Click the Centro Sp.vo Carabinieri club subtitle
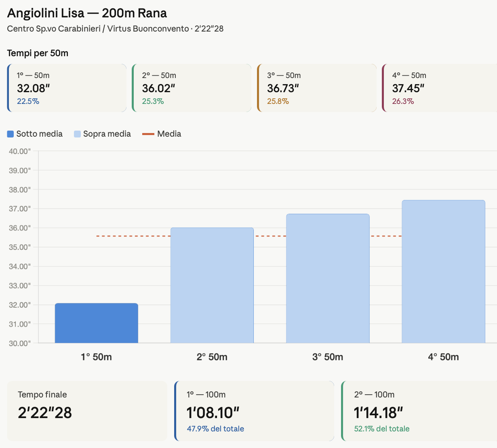497x448 pixels. [54, 29]
